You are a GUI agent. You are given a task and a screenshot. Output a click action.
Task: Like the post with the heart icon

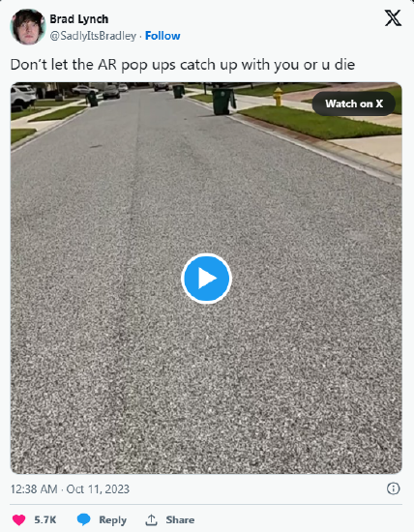tap(19, 519)
